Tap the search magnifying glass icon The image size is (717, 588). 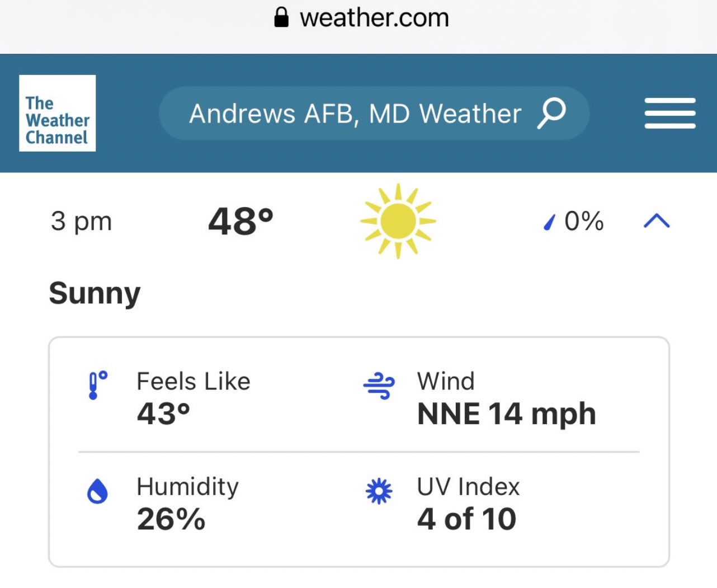pos(551,113)
